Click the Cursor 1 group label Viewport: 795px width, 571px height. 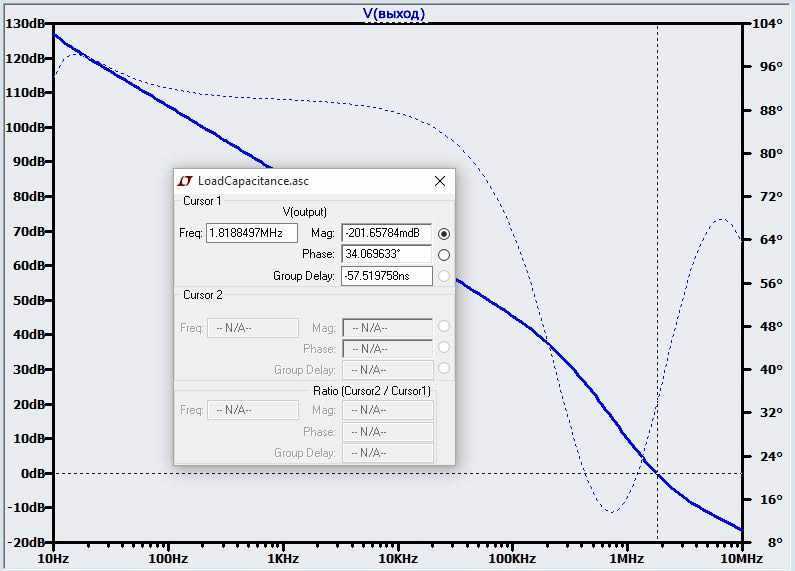[x=202, y=201]
